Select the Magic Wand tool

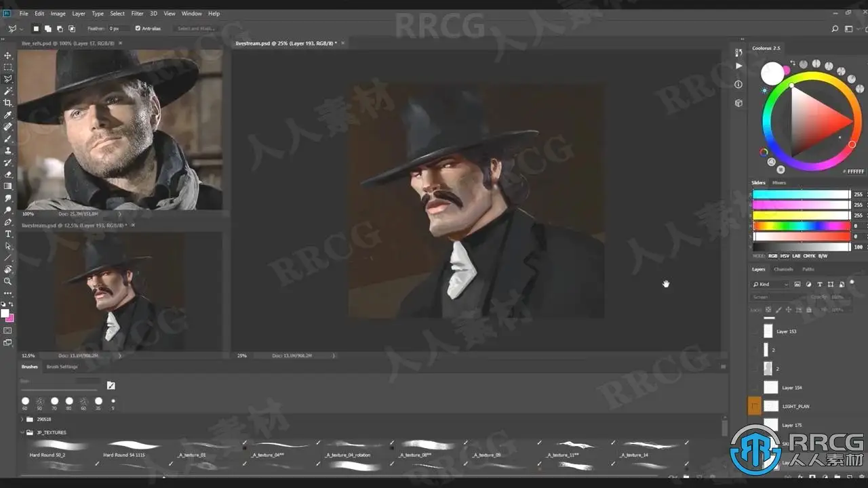point(8,91)
